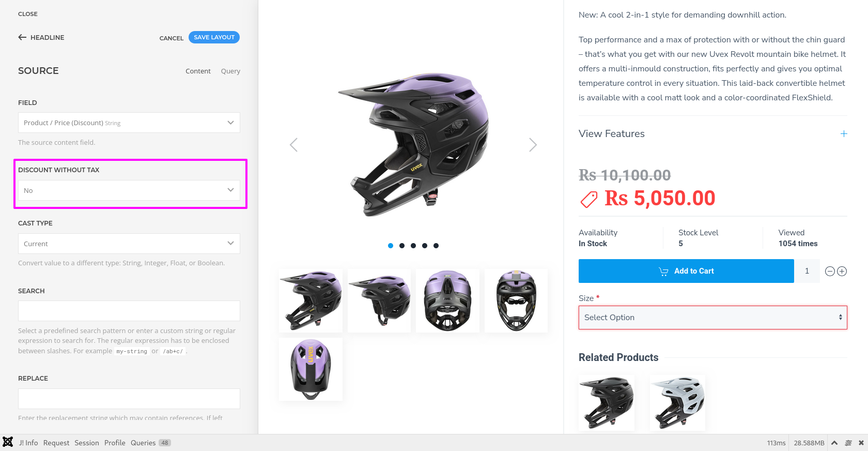
Task: Increase quantity with plus icon
Action: 842,272
